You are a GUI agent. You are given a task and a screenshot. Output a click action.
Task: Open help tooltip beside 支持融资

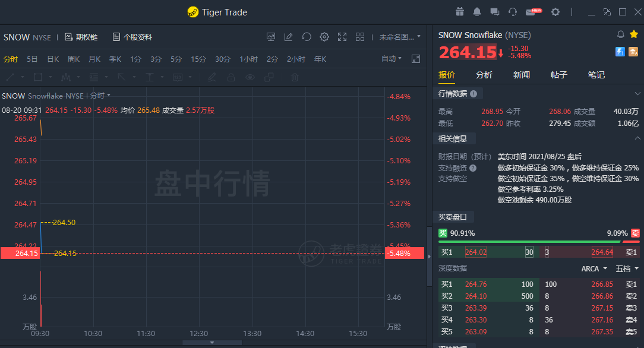pyautogui.click(x=473, y=168)
